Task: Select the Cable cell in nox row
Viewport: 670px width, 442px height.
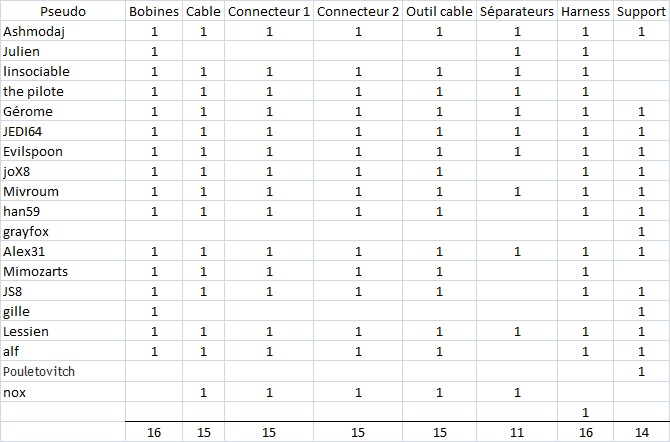Action: click(x=203, y=392)
